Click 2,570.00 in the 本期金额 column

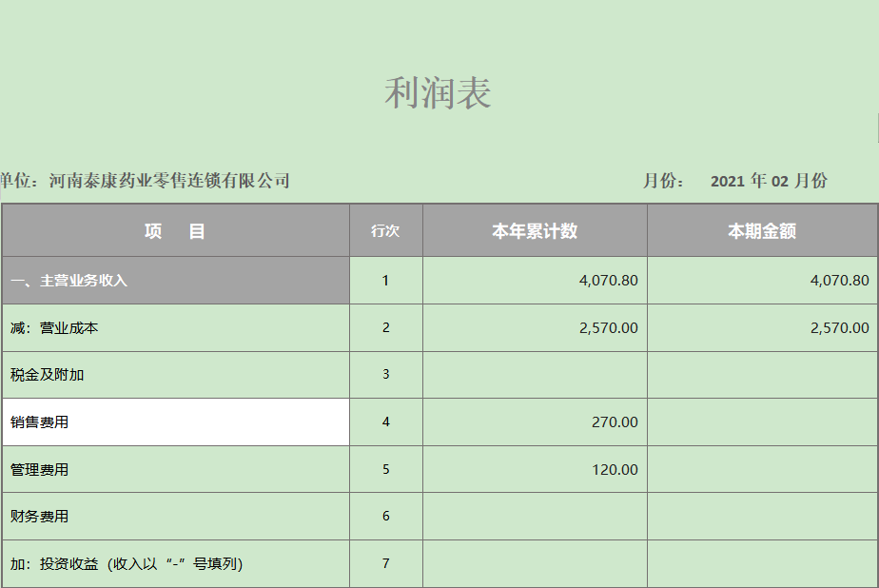[x=839, y=328]
